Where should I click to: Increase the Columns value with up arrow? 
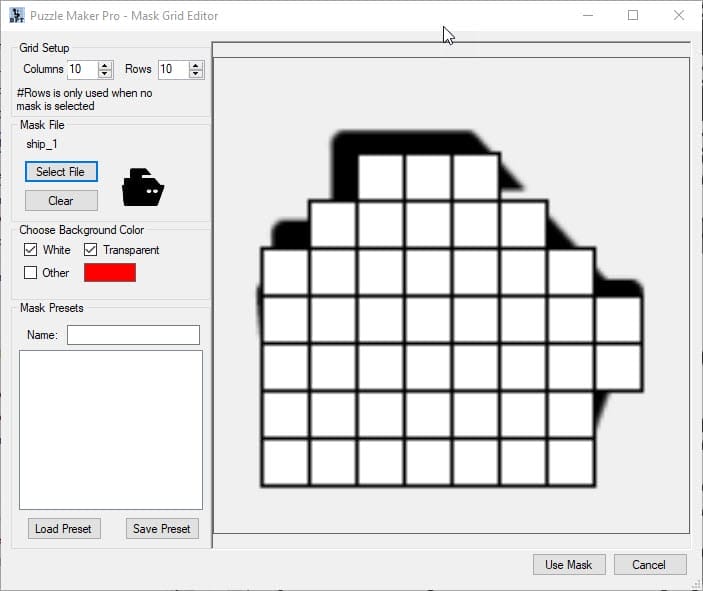pyautogui.click(x=105, y=65)
